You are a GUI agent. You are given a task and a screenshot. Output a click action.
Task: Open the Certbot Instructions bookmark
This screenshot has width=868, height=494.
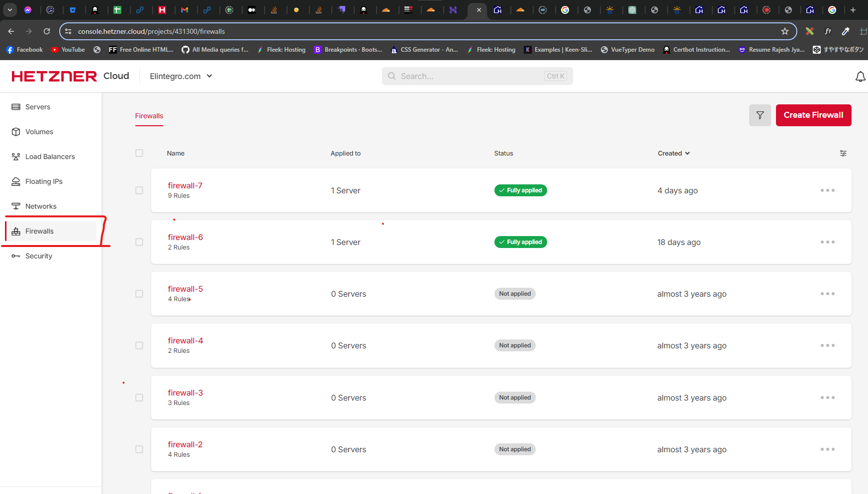pos(696,50)
